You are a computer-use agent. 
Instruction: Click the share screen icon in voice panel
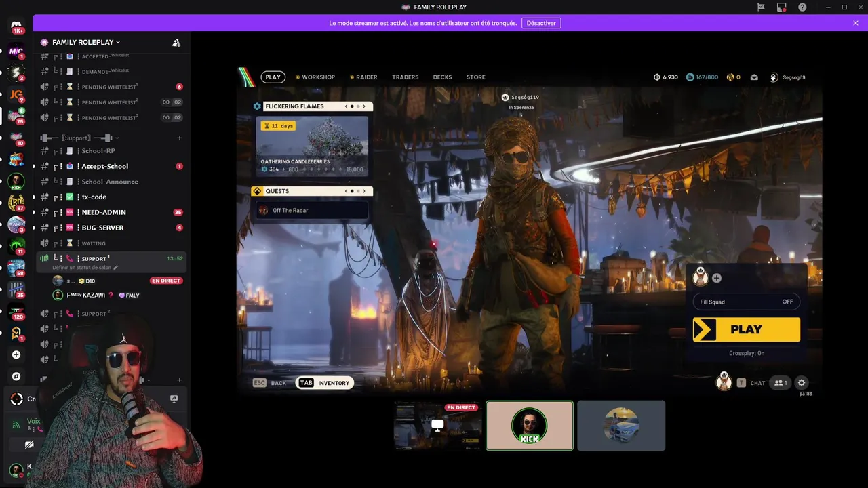174,399
